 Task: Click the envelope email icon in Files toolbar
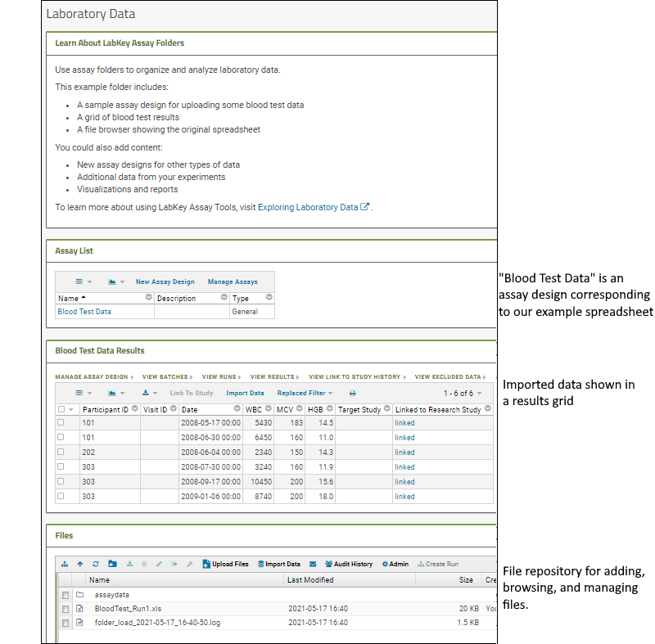[313, 565]
